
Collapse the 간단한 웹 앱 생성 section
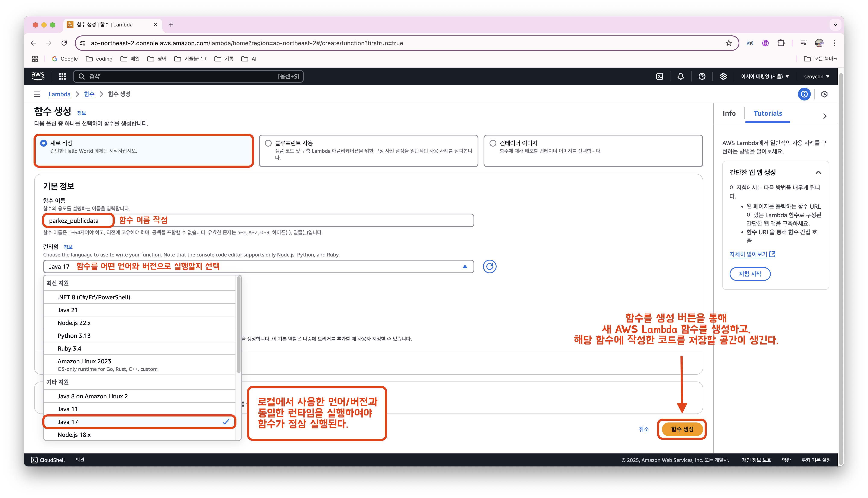(818, 172)
